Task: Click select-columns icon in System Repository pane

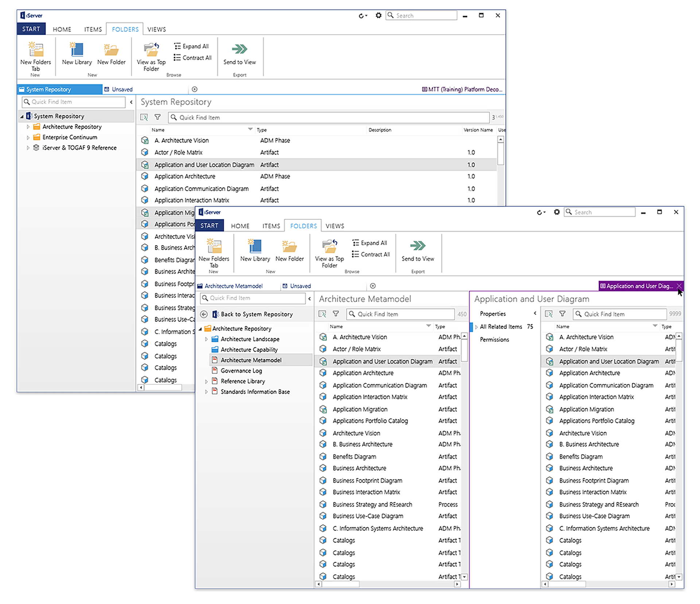Action: tap(144, 117)
